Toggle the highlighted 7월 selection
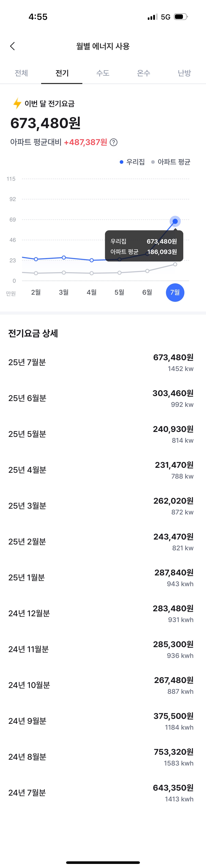206x868 pixels. (175, 292)
